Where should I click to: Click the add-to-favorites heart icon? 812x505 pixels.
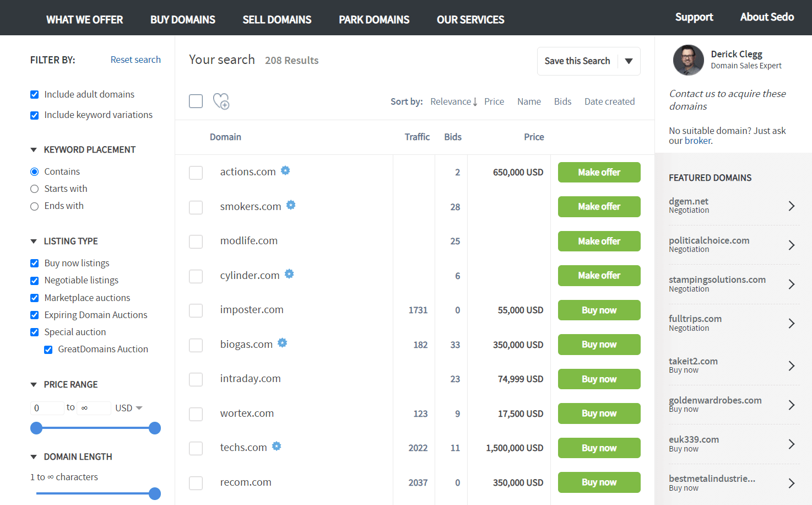coord(221,101)
